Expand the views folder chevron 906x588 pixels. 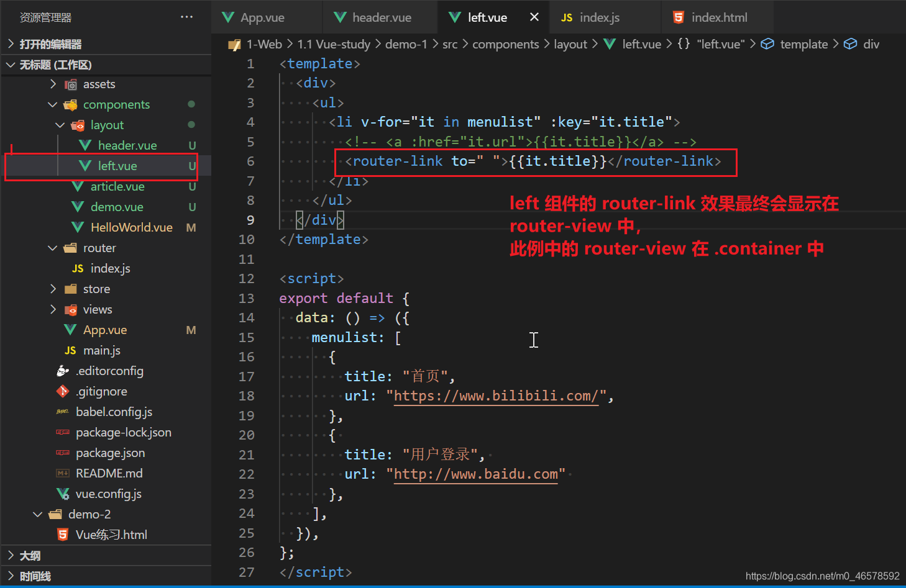pyautogui.click(x=53, y=309)
